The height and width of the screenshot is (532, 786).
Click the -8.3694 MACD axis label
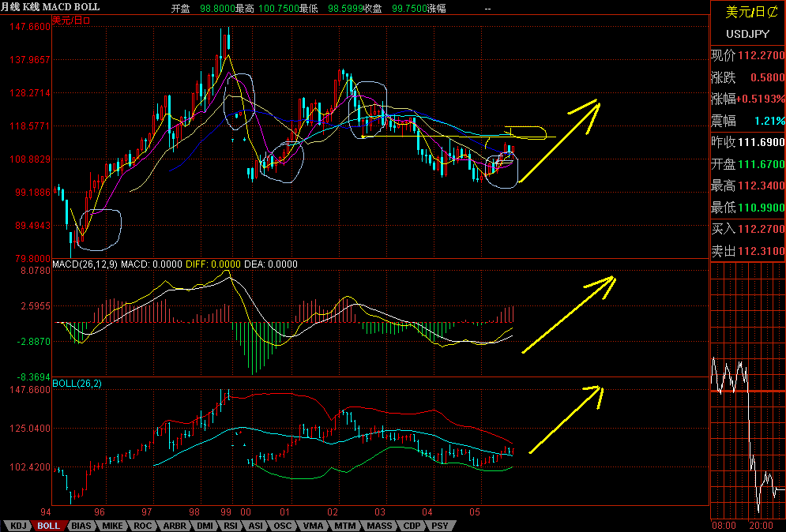point(34,377)
